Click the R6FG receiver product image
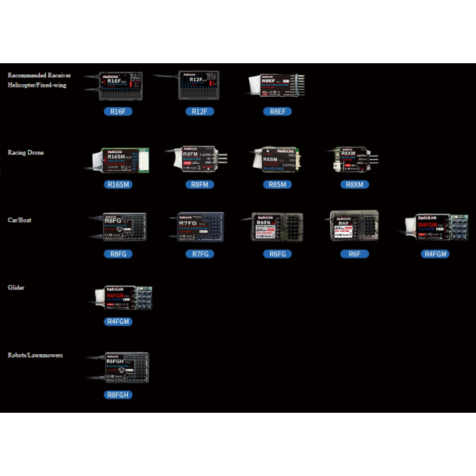Image resolution: width=476 pixels, height=476 pixels. click(276, 226)
